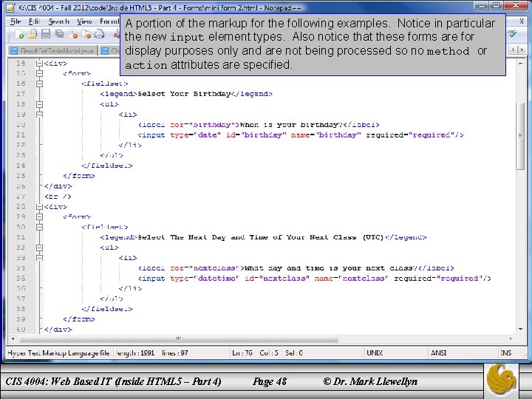Click the horizontal scrollbar right arrow
Image resolution: width=532 pixels, height=399 pixels.
[x=511, y=338]
